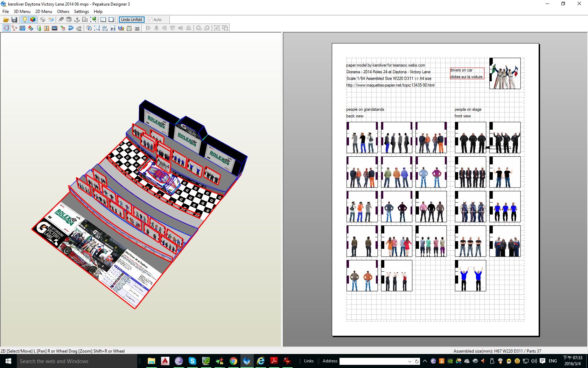Image resolution: width=588 pixels, height=368 pixels.
Task: Click the gray redo arrow icon
Action: point(79,28)
